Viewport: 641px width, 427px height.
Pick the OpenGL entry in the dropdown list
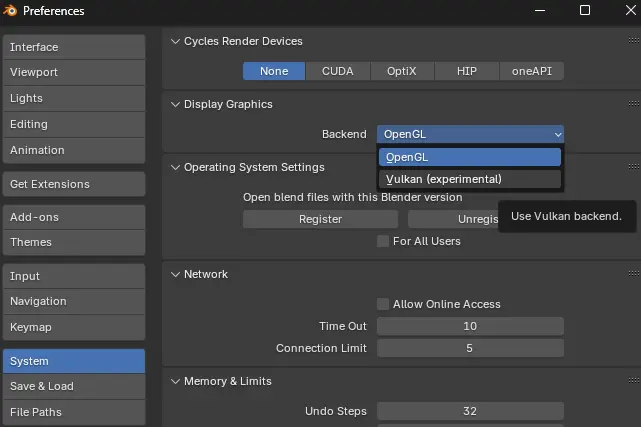tap(470, 157)
